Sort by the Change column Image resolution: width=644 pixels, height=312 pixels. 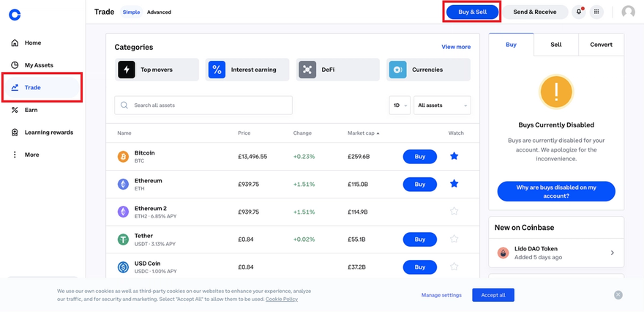302,133
